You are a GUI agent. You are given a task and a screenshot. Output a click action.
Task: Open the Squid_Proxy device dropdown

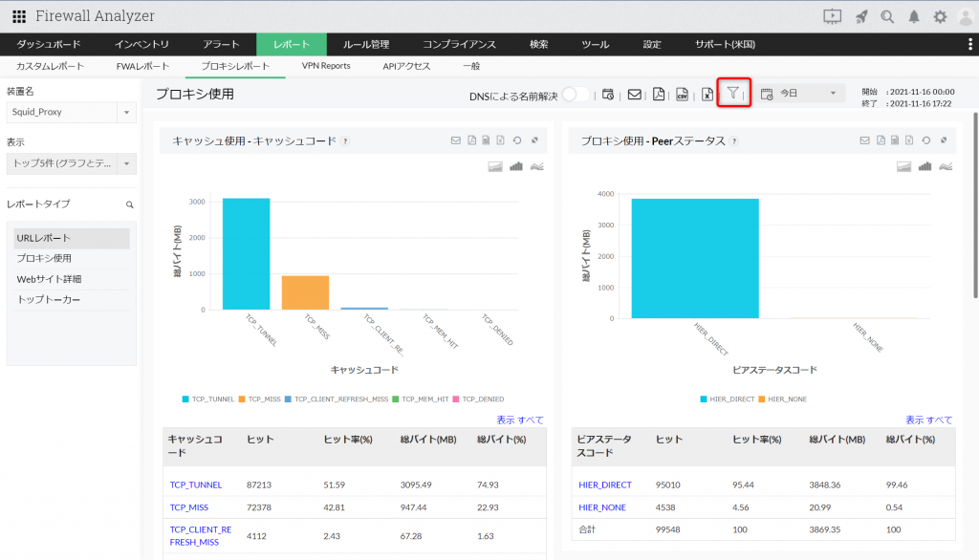(x=71, y=113)
